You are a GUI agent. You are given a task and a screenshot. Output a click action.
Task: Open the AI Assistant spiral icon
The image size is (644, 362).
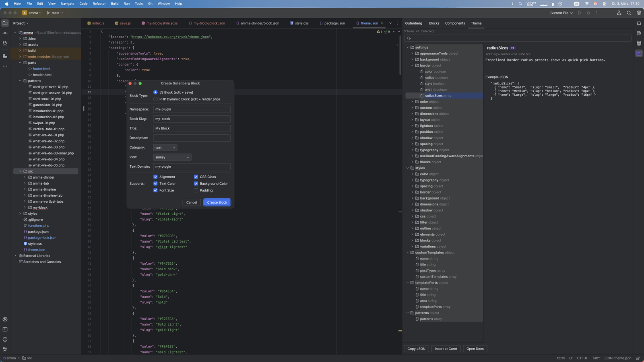click(639, 33)
